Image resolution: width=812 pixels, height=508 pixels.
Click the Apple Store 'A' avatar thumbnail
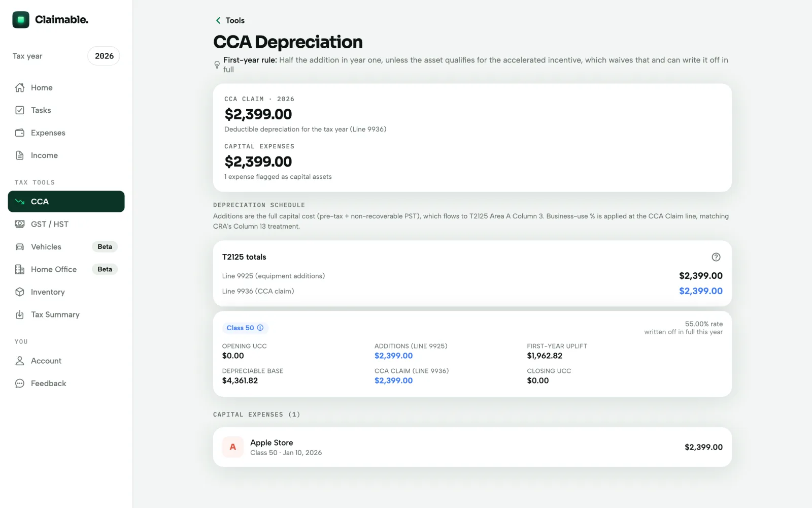[x=233, y=447]
